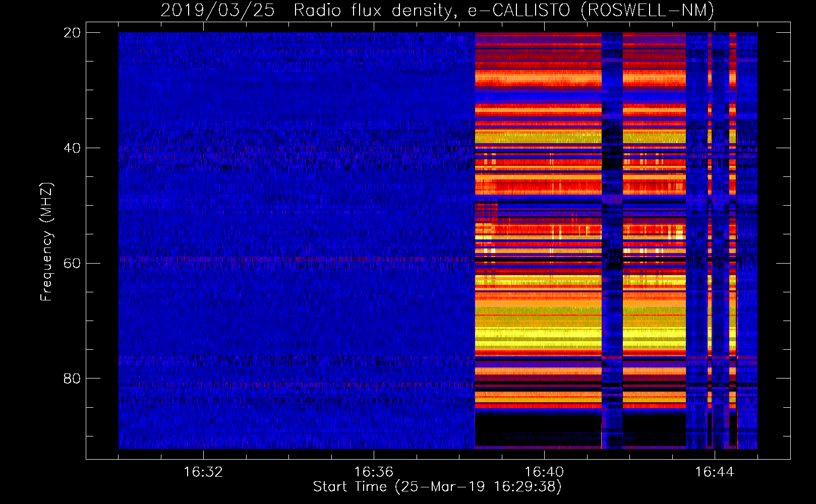Click the '60' frequency tick label
The image size is (816, 504).
tap(72, 264)
